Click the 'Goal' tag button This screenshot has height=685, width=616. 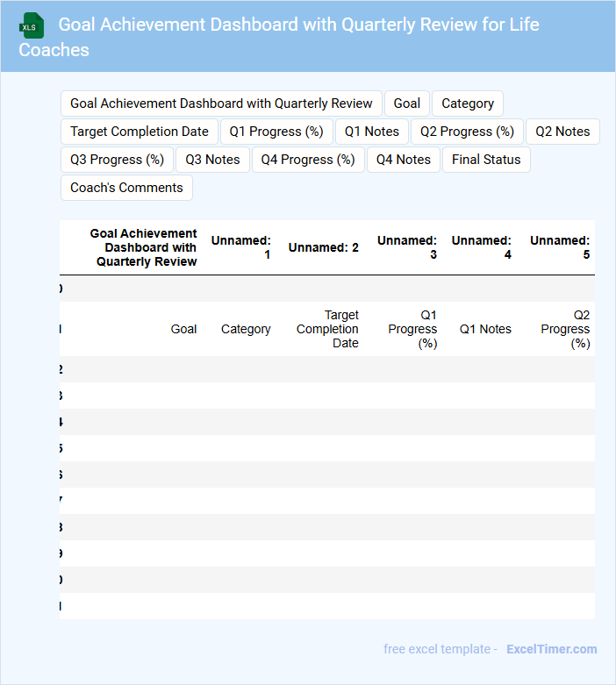407,103
